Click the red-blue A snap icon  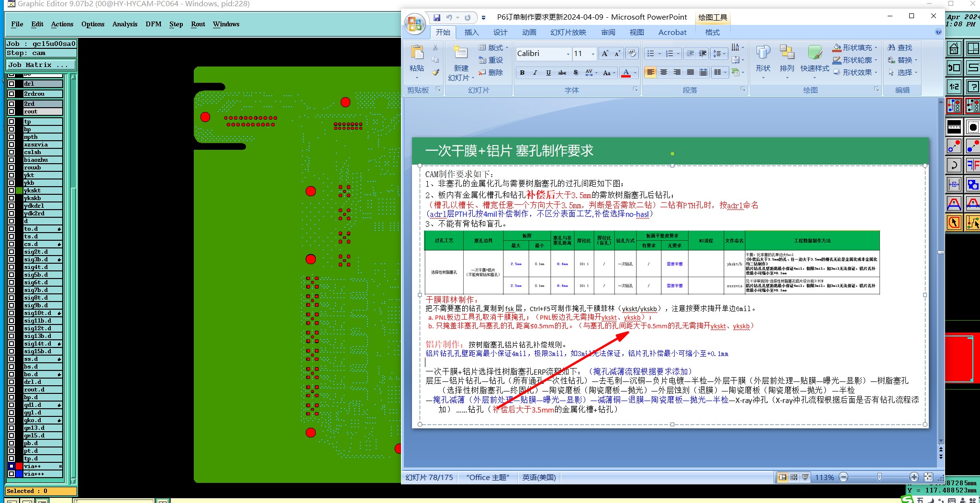[x=954, y=203]
